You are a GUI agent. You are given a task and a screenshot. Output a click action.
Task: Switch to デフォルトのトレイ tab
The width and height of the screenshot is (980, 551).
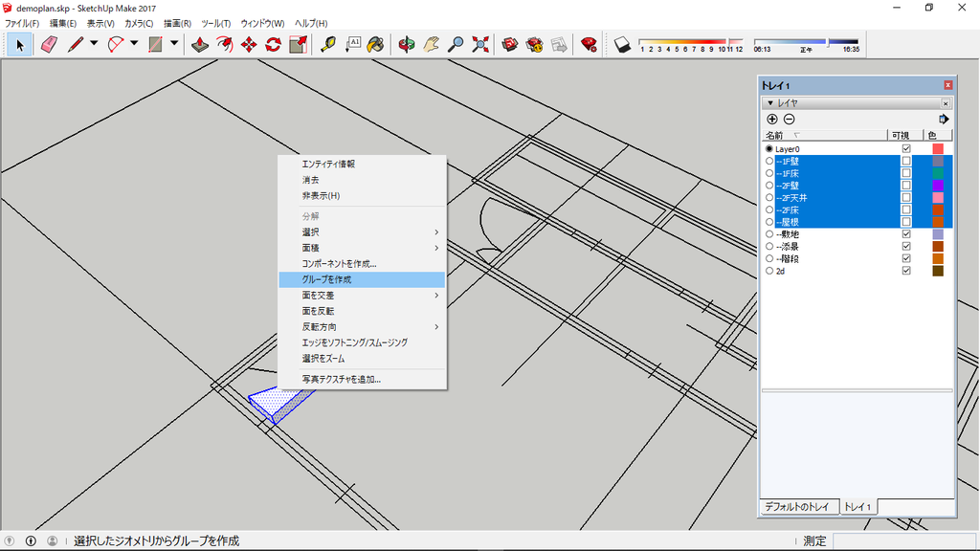pos(797,507)
